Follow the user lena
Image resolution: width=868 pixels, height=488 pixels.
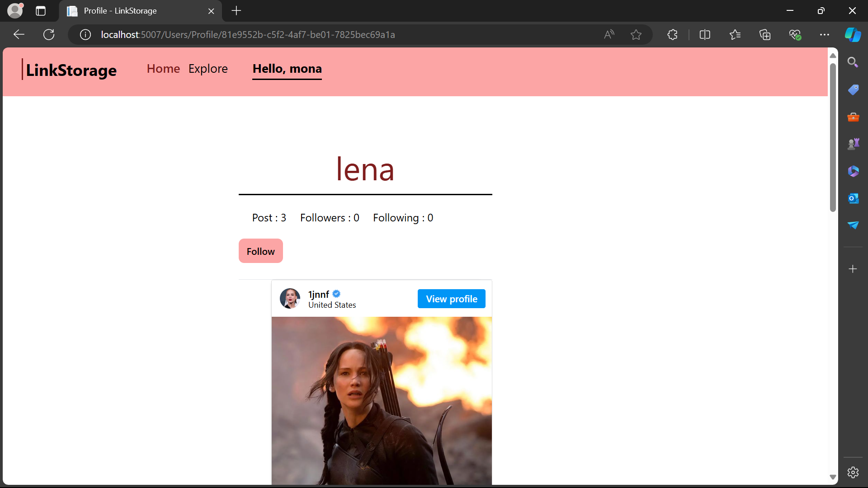pyautogui.click(x=260, y=251)
